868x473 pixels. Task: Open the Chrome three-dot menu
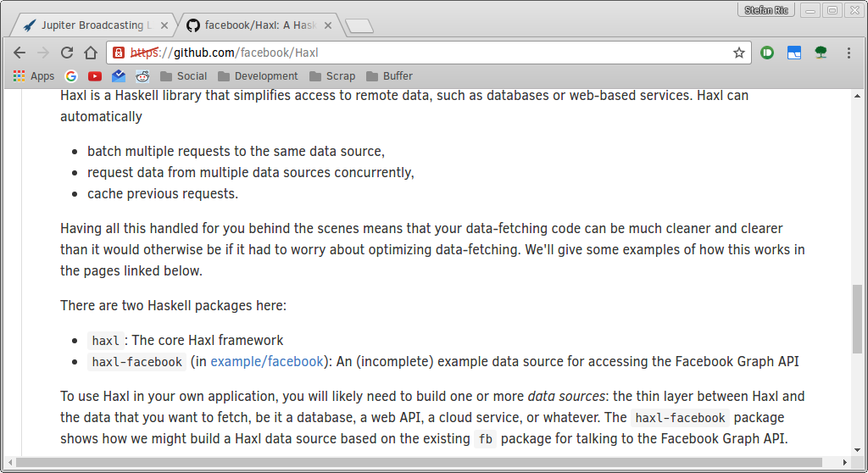point(849,53)
